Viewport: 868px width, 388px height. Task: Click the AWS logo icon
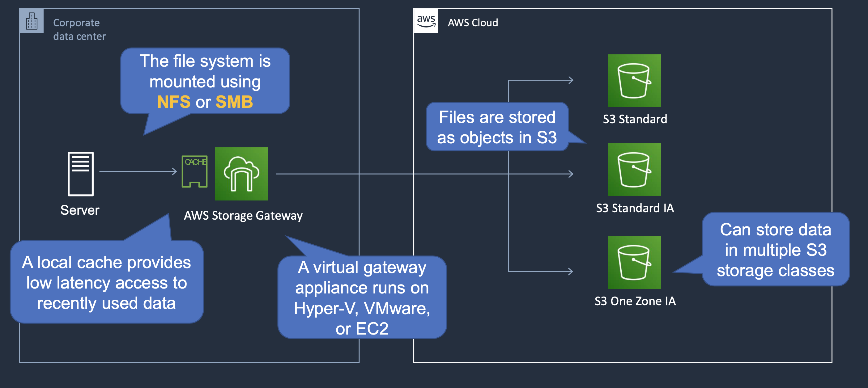pyautogui.click(x=426, y=21)
